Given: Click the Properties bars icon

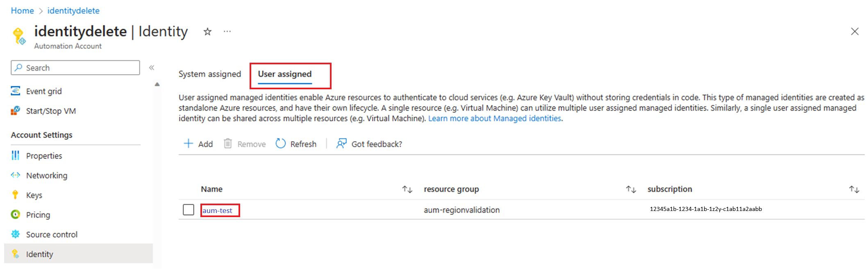Looking at the screenshot, I should (16, 155).
